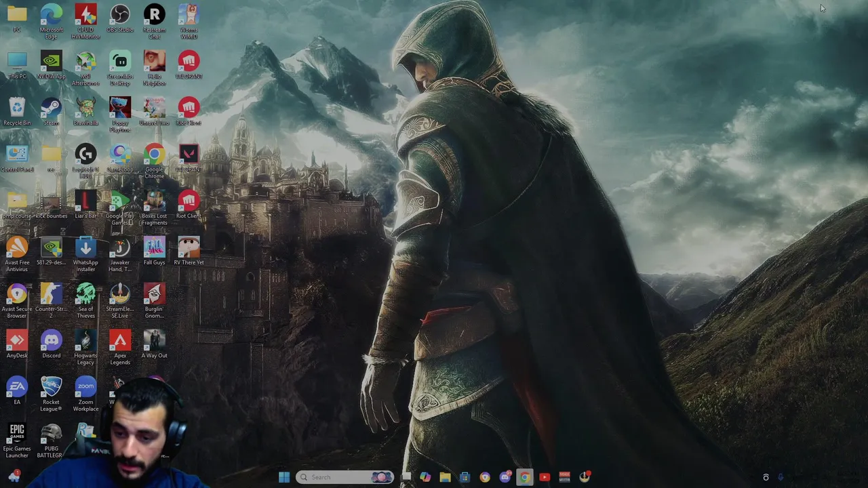Click the taskbar Search box
The image size is (868, 488).
pyautogui.click(x=345, y=477)
